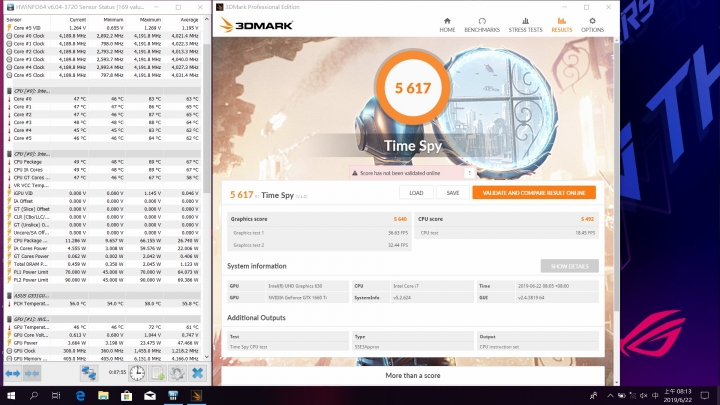
Task: Select the Total DRAM Power row
Action: (x=103, y=264)
